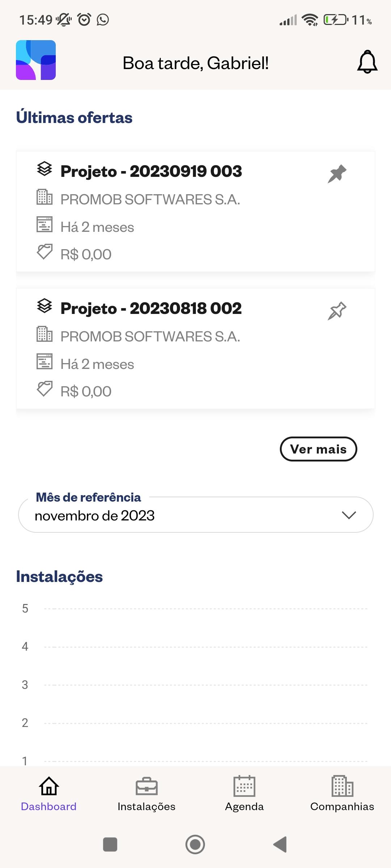
Task: Tap the app logo in header
Action: [36, 60]
